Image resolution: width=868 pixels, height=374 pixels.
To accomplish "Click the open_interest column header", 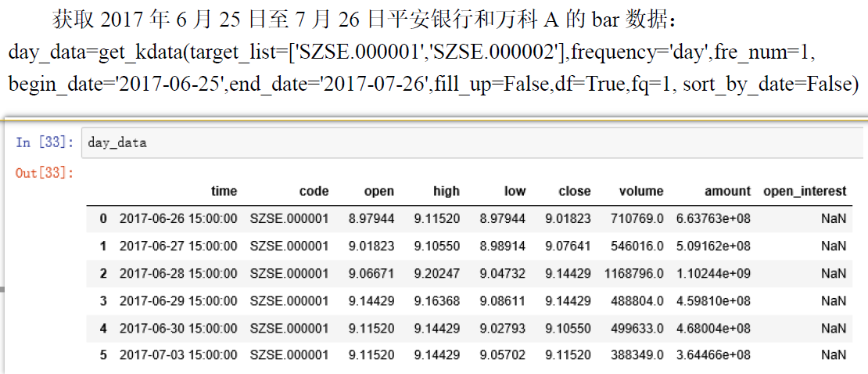I will pyautogui.click(x=805, y=192).
